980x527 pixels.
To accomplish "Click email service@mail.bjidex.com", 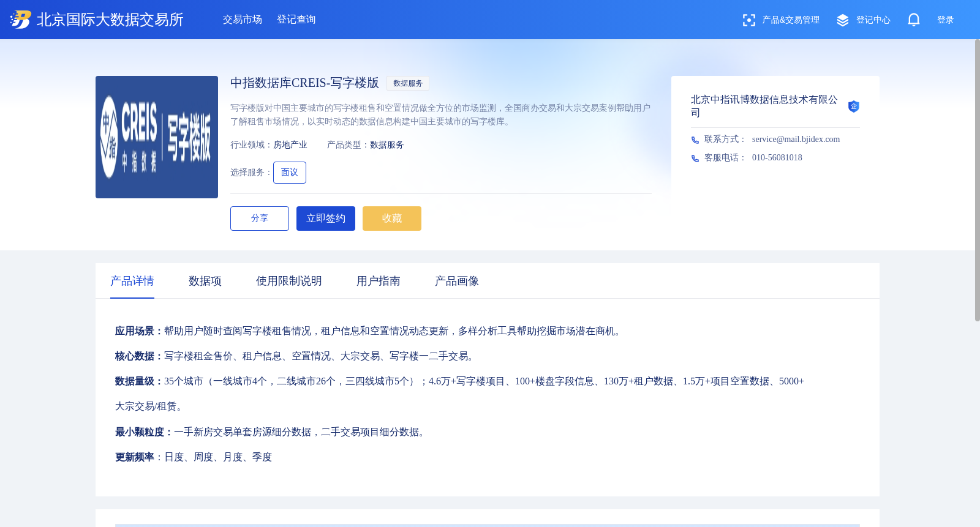I will [x=796, y=140].
